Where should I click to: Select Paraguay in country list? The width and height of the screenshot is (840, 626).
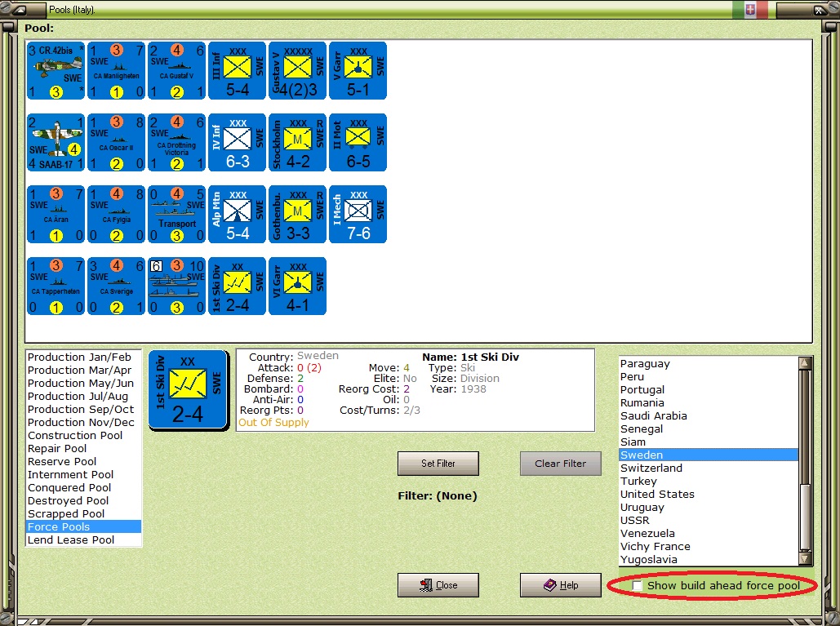tap(709, 364)
